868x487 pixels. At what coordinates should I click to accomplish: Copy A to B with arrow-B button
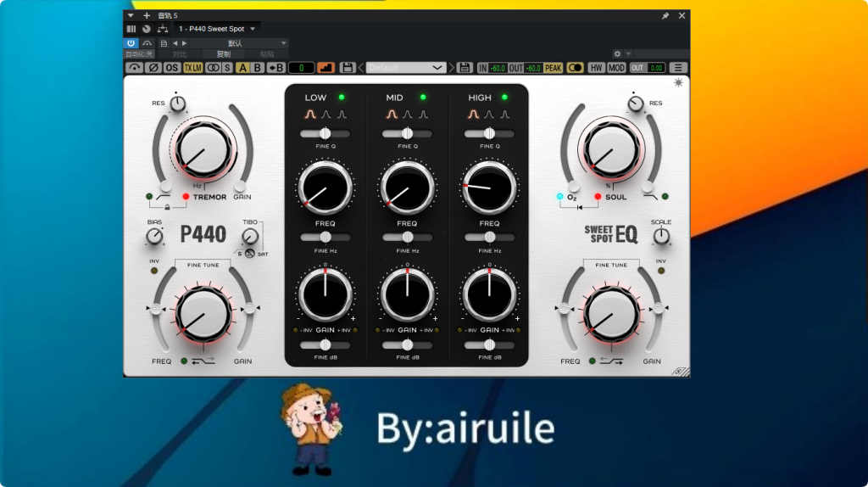coord(275,68)
